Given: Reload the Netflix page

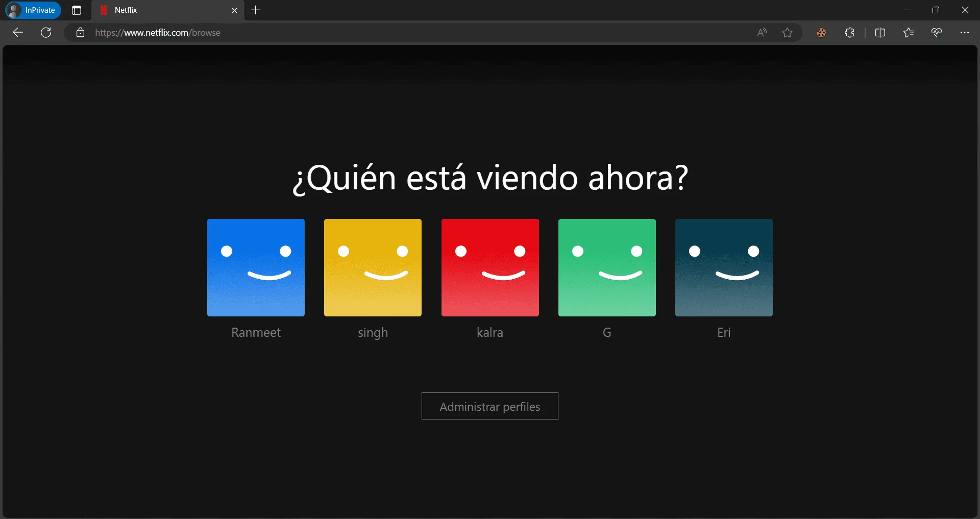Looking at the screenshot, I should tap(46, 33).
